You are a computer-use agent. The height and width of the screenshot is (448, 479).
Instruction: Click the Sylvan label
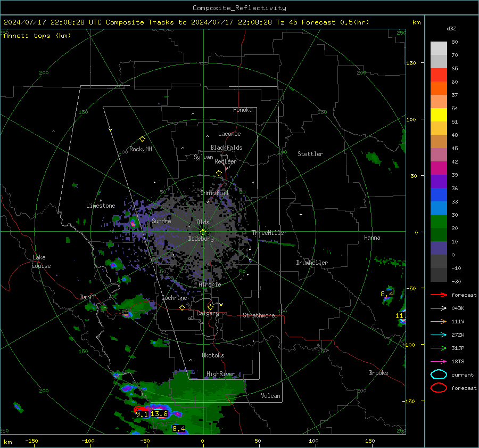(203, 157)
